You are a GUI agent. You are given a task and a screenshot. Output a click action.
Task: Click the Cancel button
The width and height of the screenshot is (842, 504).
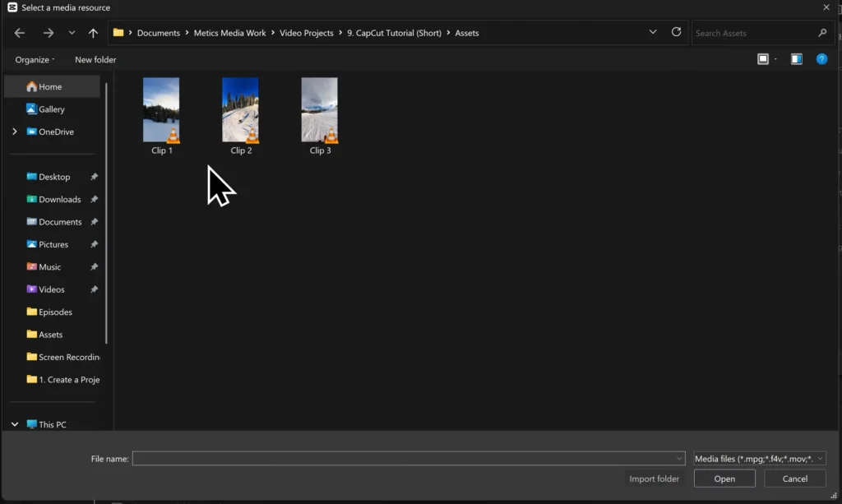795,479
